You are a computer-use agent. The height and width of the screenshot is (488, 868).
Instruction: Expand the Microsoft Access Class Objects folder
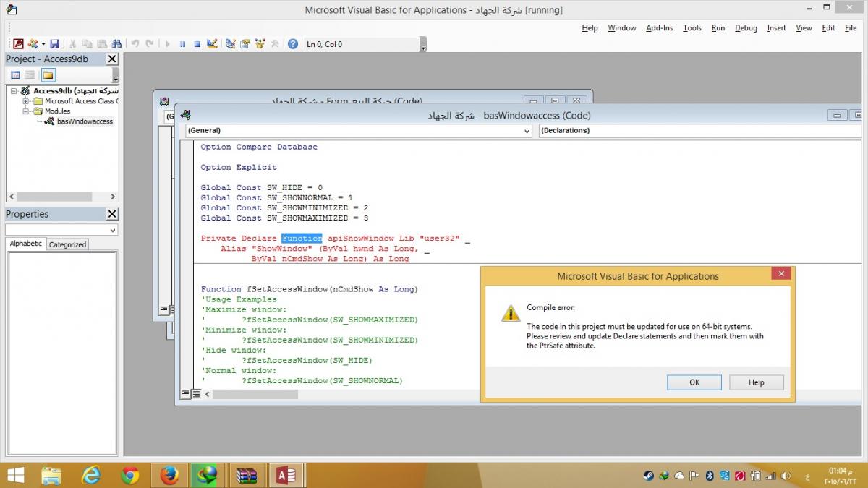[26, 101]
